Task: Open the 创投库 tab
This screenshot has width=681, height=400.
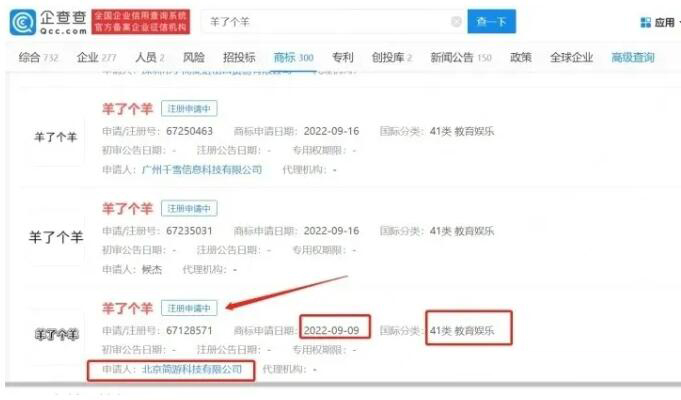Action: pos(391,57)
